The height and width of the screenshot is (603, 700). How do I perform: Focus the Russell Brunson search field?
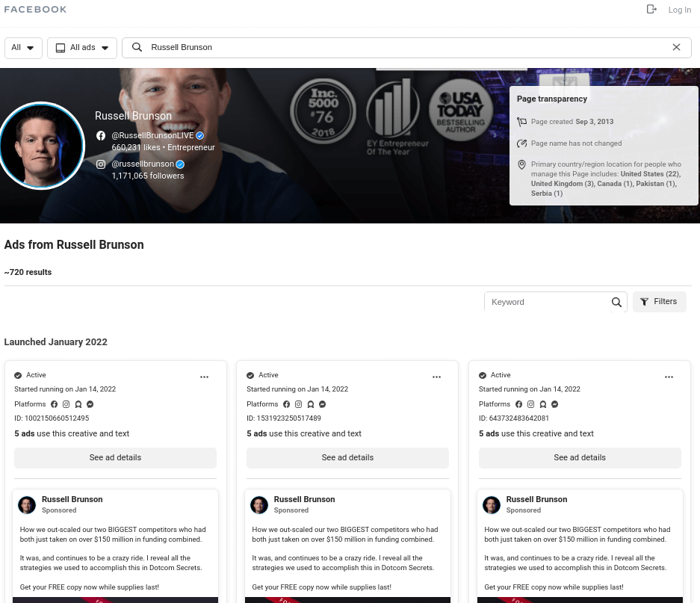pos(406,48)
